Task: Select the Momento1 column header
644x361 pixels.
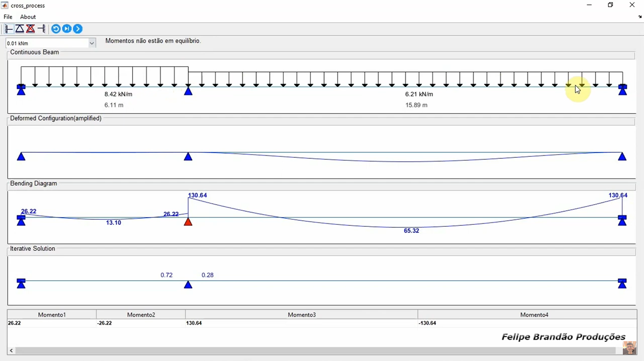Action: [52, 315]
